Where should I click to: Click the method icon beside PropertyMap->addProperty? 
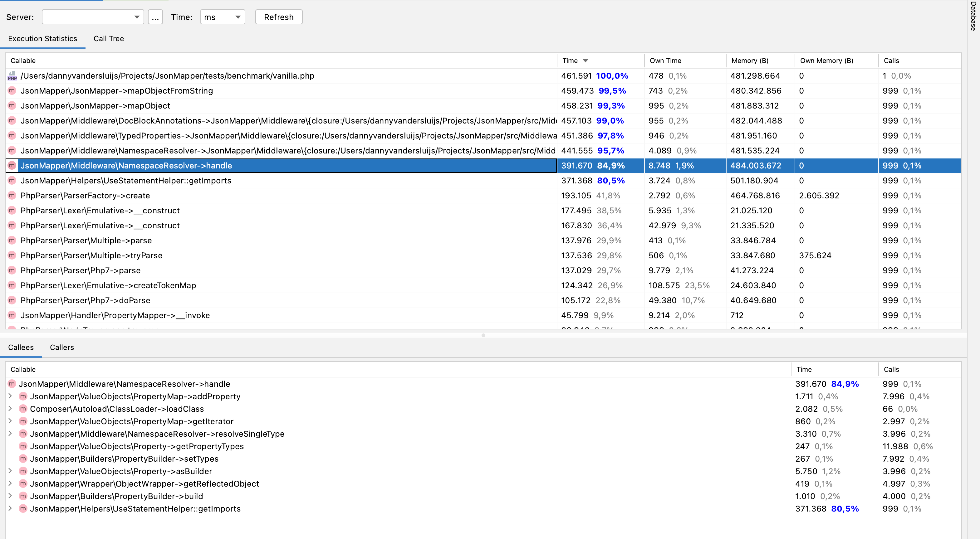pyautogui.click(x=23, y=396)
